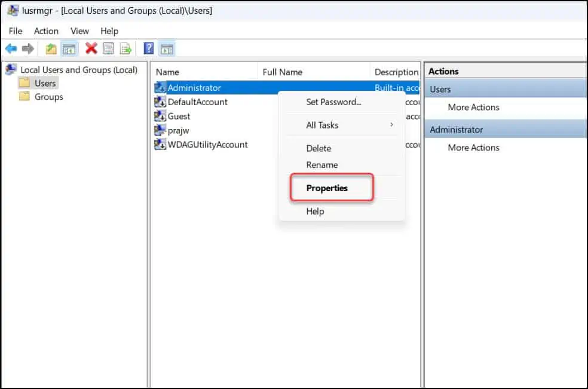588x389 pixels.
Task: Click the prajw user account icon
Action: click(x=160, y=130)
